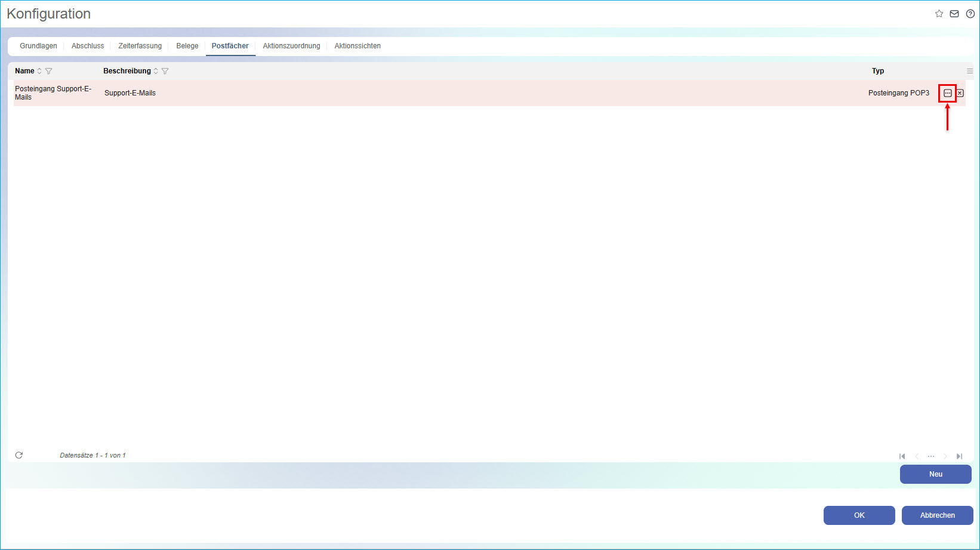This screenshot has width=980, height=550.
Task: Click the Datensätze 1 - 1 von 1 label
Action: pos(93,455)
